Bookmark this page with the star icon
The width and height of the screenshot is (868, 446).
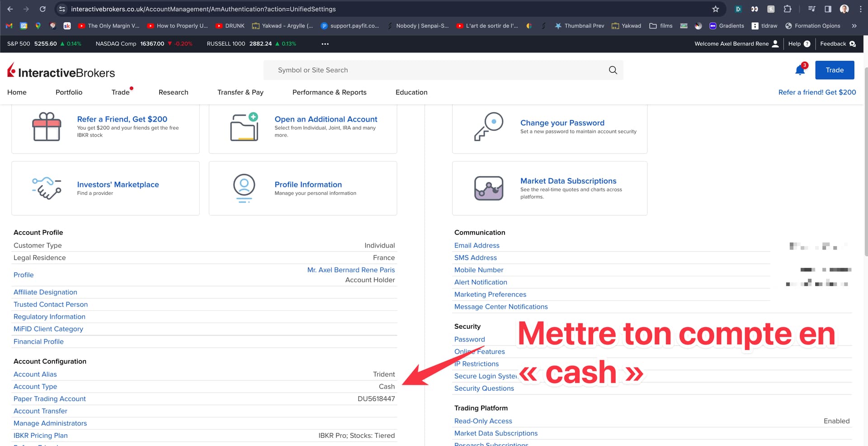[716, 9]
